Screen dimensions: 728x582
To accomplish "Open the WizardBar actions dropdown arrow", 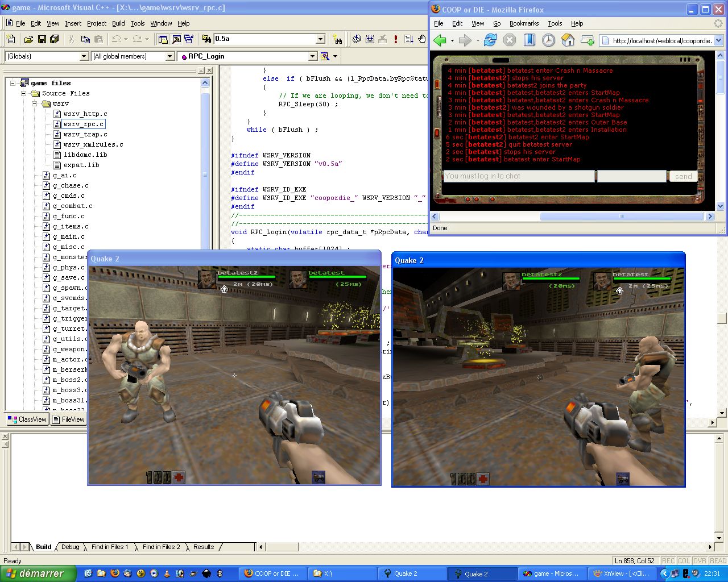I will click(x=335, y=56).
